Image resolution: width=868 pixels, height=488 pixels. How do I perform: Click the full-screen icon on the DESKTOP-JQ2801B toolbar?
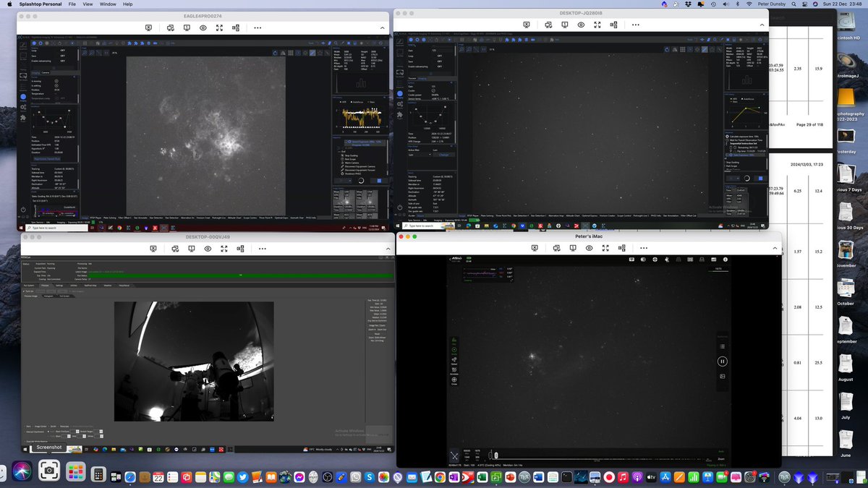coord(597,24)
